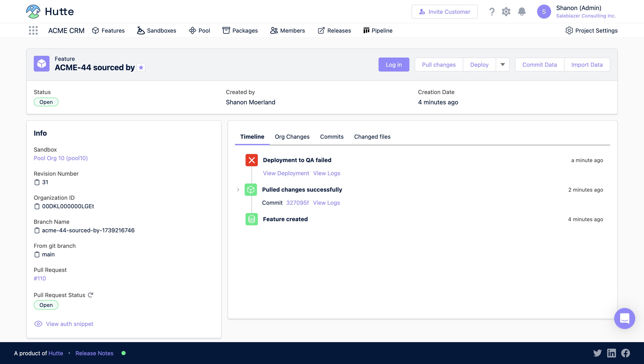Click Saleblazer Consulting Inc. organization name
644x364 pixels.
[x=586, y=16]
